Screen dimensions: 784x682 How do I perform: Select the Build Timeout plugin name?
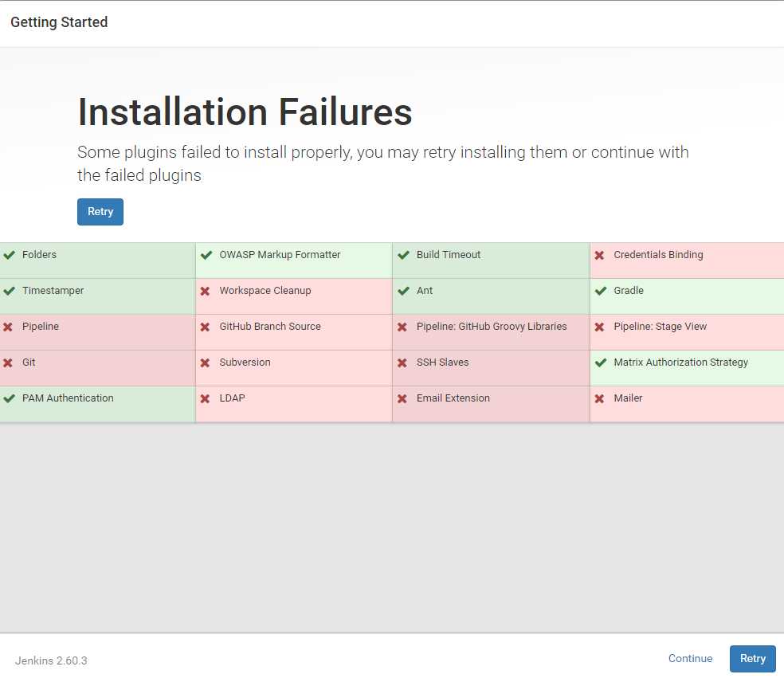pos(448,254)
